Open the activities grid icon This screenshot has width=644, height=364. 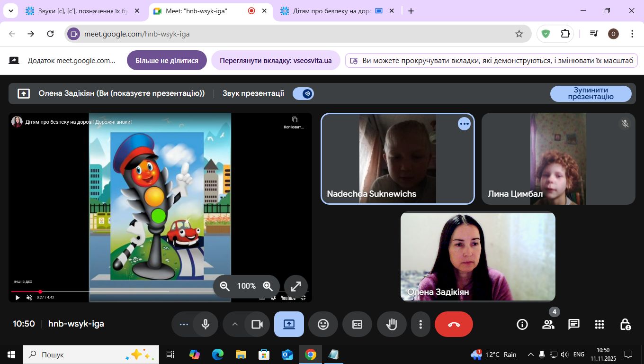(599, 324)
